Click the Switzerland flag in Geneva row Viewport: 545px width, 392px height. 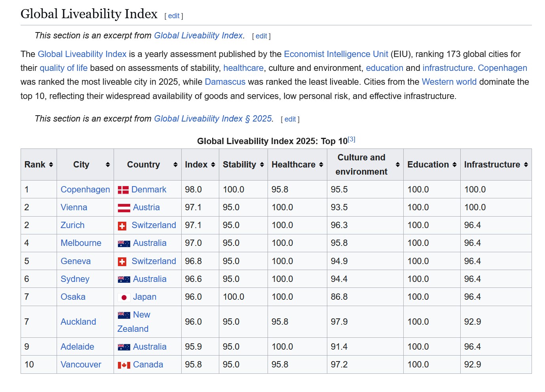click(122, 262)
